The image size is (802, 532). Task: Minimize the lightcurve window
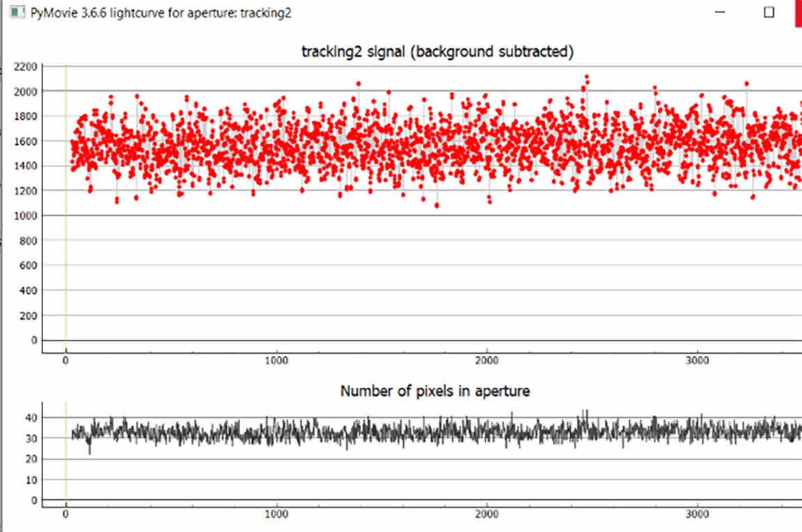click(x=720, y=13)
